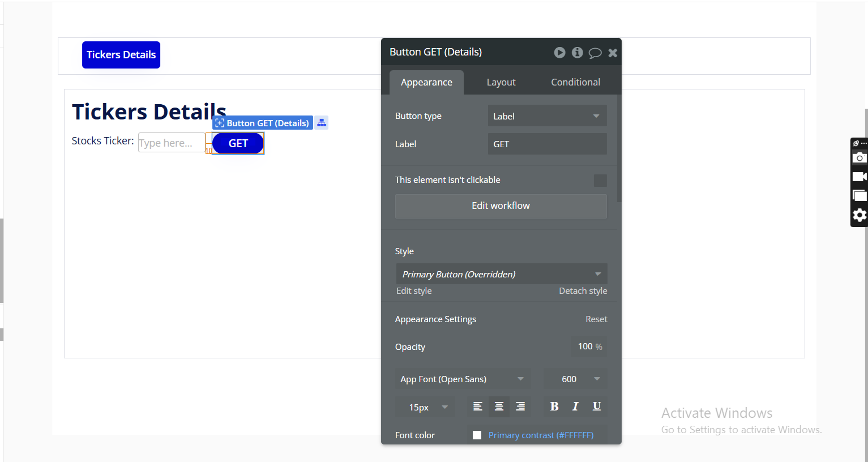Align text center in Appearance Settings
The width and height of the screenshot is (868, 462).
click(499, 407)
